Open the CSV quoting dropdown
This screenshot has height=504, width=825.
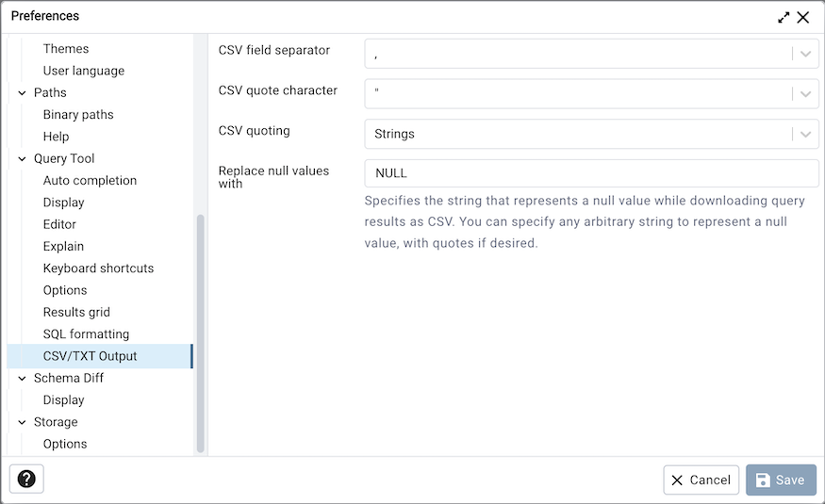pos(805,134)
